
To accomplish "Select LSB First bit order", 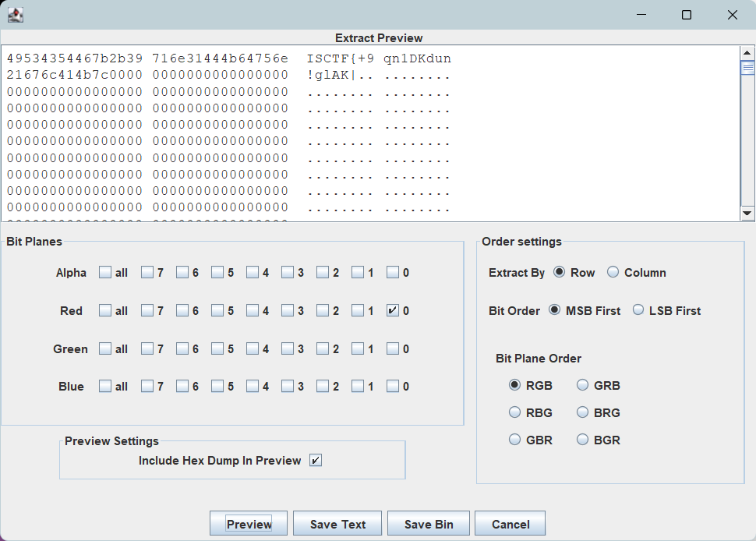I will point(638,310).
